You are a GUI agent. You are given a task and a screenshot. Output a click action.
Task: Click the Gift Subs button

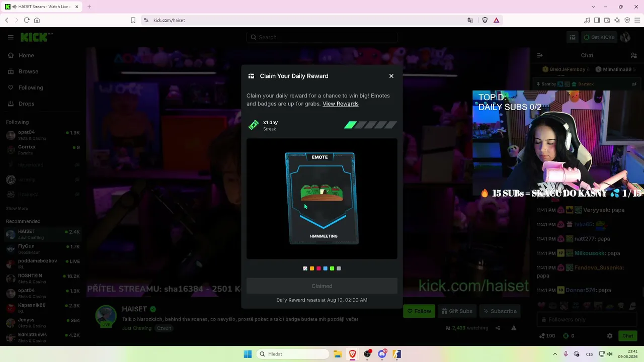[456, 311]
